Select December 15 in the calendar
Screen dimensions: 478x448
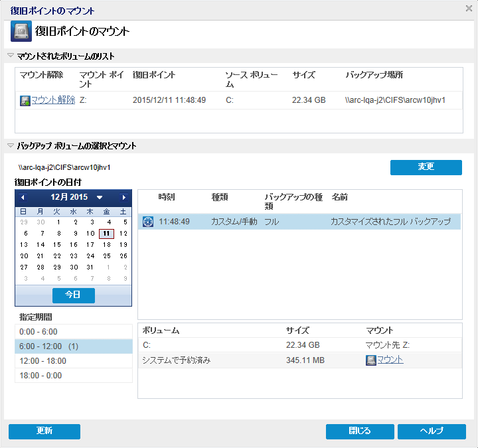(57, 245)
